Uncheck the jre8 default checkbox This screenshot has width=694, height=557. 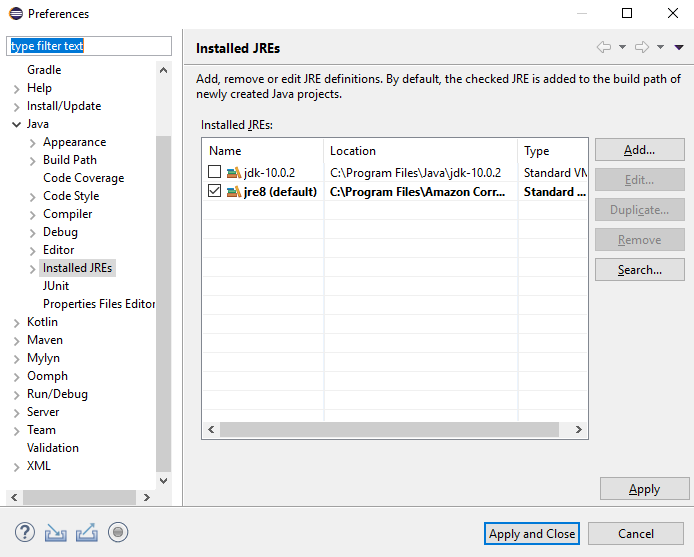click(x=214, y=192)
